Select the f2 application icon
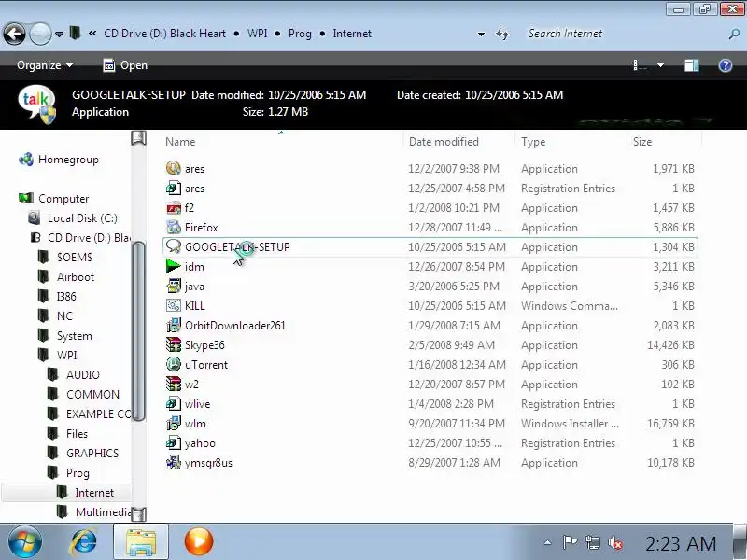Screen dimensions: 747x560 coord(174,207)
